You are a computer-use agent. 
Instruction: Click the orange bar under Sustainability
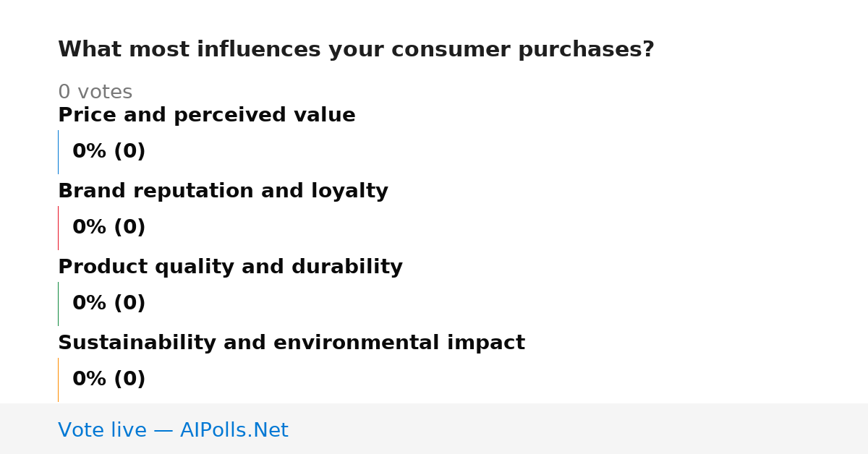(58, 380)
